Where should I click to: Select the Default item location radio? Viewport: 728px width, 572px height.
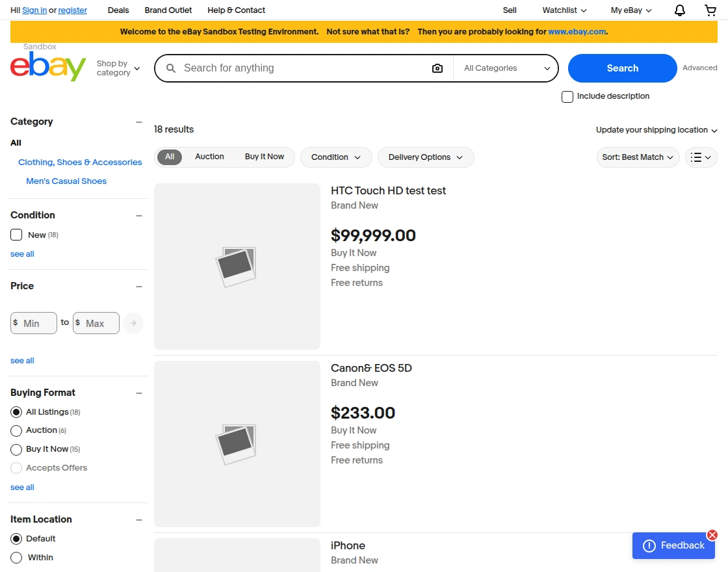(16, 539)
